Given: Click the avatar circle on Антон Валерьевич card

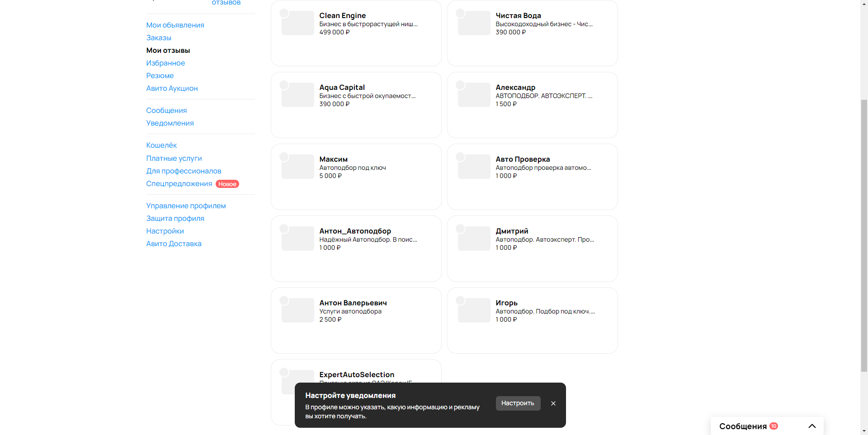Looking at the screenshot, I should [284, 300].
